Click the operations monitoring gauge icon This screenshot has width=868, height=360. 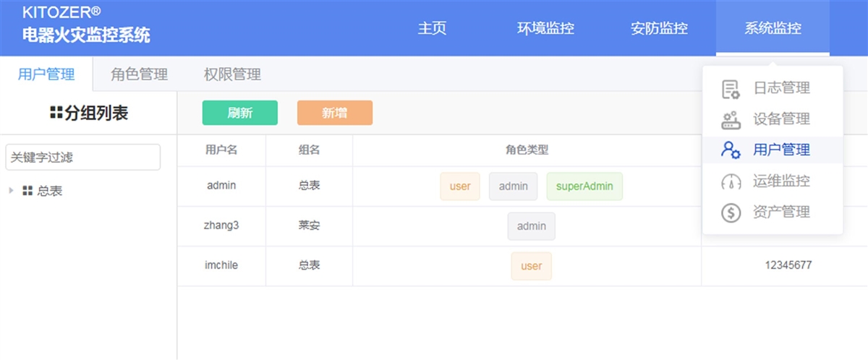(x=731, y=181)
